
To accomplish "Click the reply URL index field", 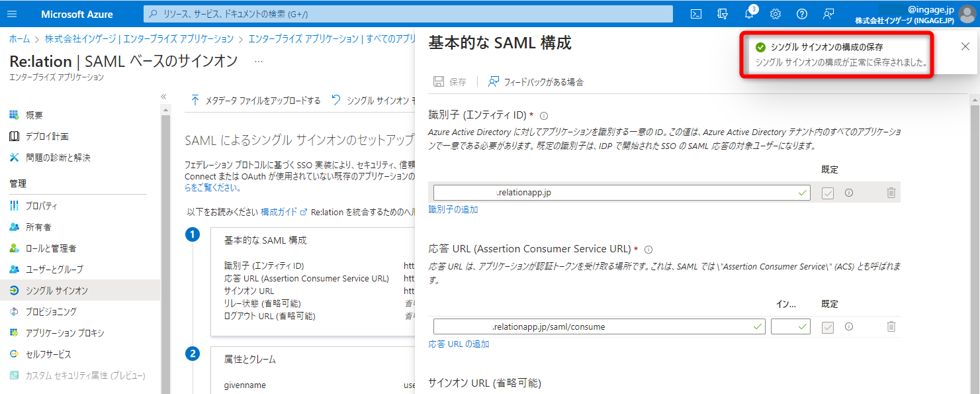I will 791,326.
